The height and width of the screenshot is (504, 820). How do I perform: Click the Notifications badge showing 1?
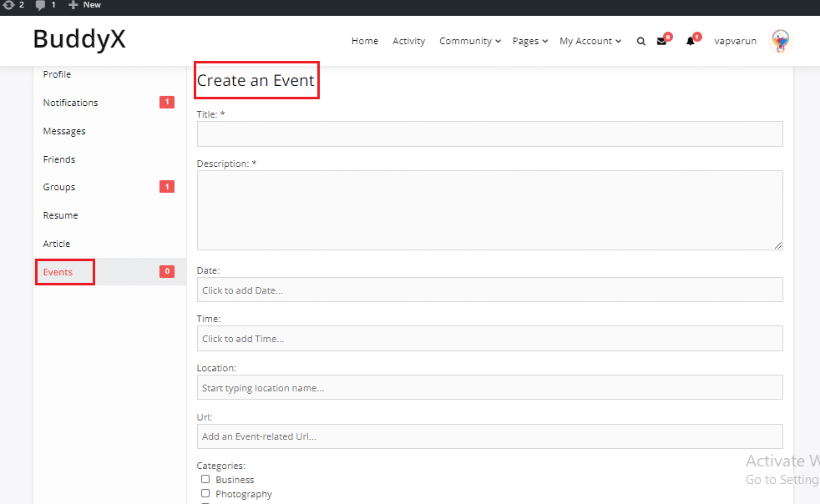coord(167,102)
